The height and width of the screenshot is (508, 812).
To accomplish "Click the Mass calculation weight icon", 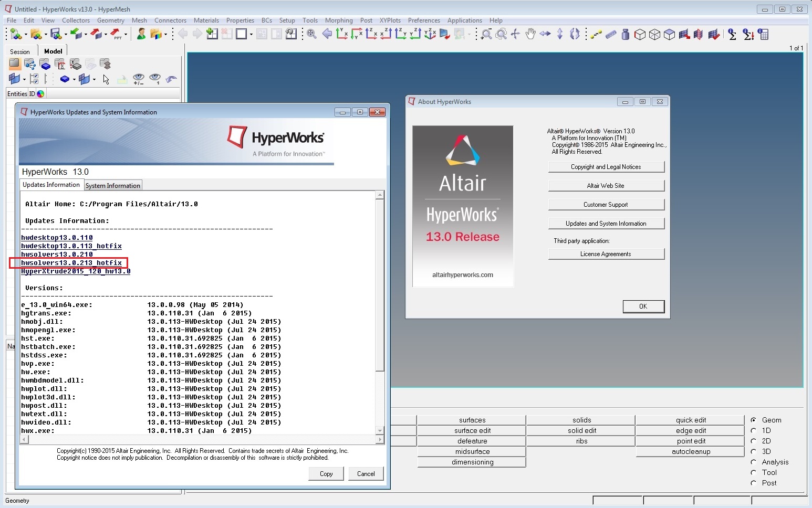I will [x=625, y=34].
